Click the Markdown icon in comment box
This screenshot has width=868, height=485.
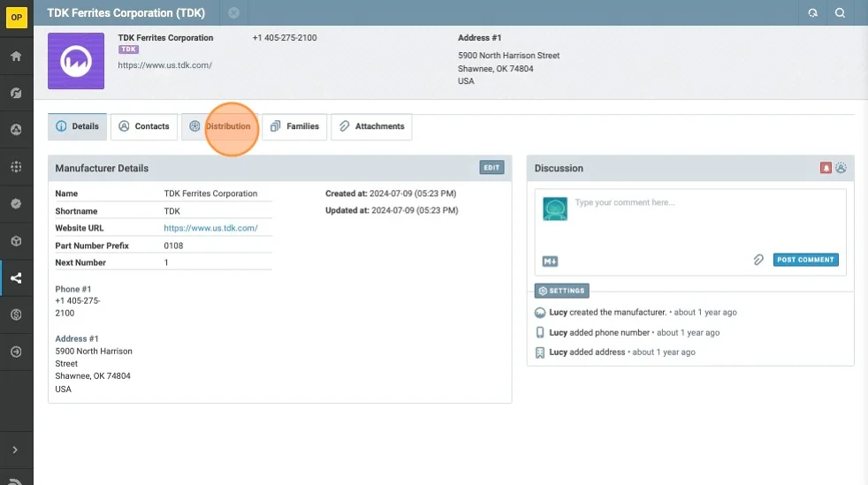(x=550, y=261)
